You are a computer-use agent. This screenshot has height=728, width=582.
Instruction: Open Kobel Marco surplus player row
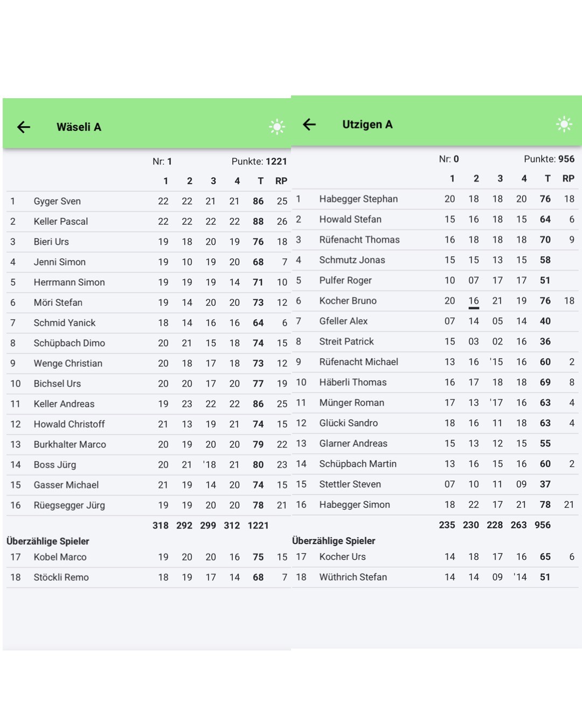pos(60,557)
